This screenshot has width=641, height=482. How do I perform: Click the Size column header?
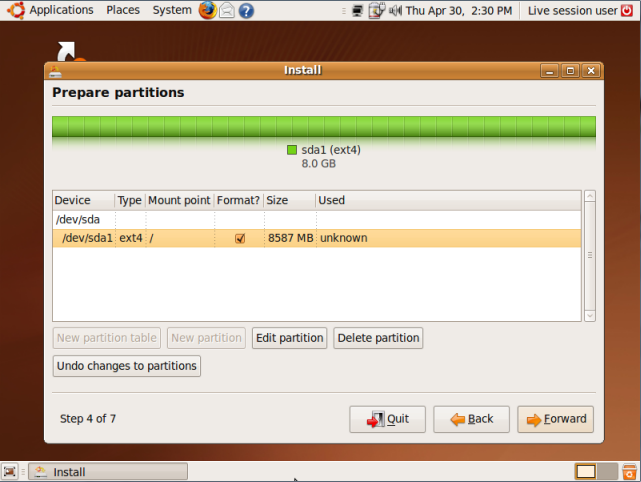pos(289,200)
